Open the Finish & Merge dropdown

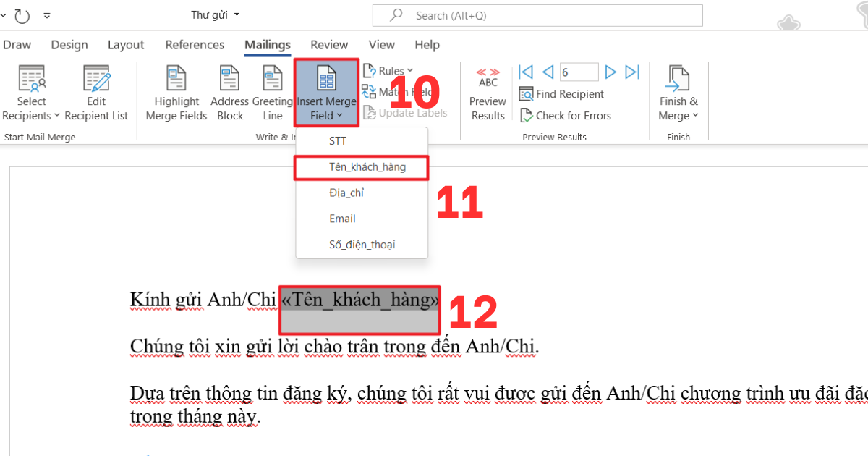[678, 93]
